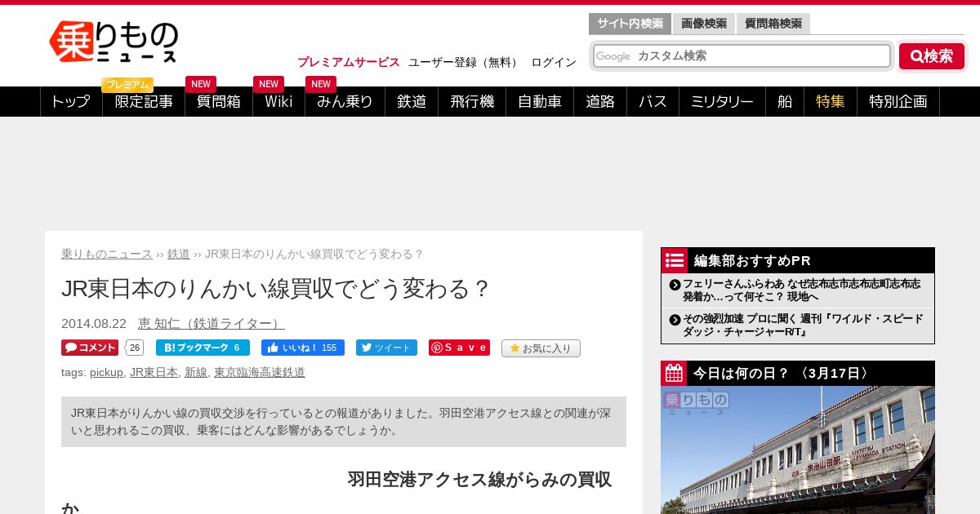Image resolution: width=980 pixels, height=514 pixels.
Task: Select the 質問箱検索 search tab
Action: coord(773,24)
